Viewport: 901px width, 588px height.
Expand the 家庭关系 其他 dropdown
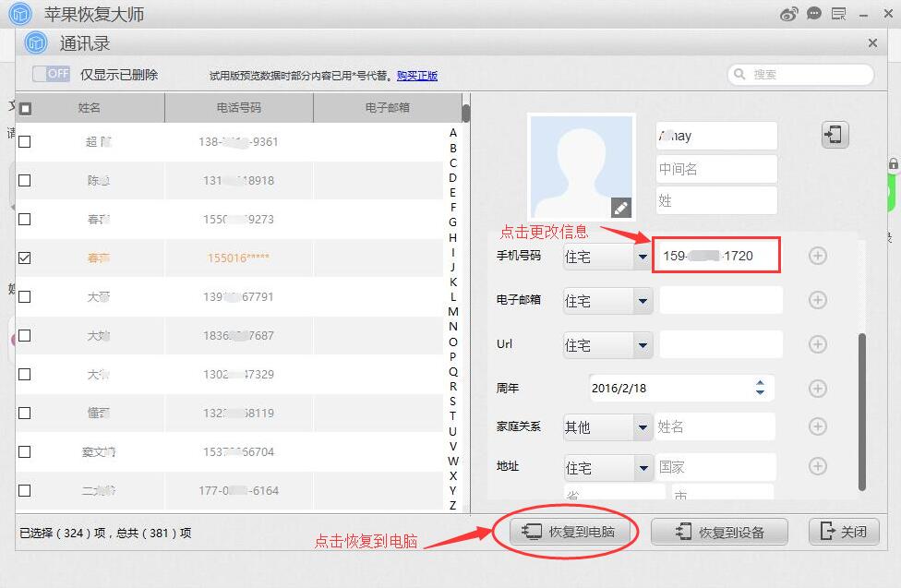(x=643, y=427)
